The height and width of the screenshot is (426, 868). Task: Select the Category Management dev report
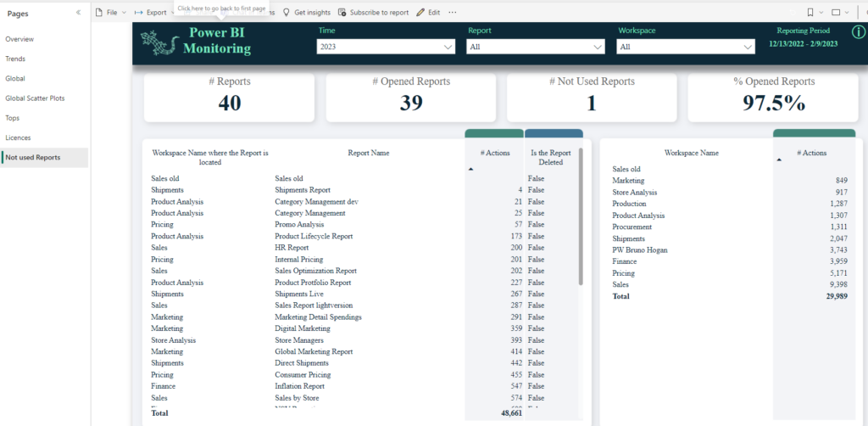coord(317,202)
